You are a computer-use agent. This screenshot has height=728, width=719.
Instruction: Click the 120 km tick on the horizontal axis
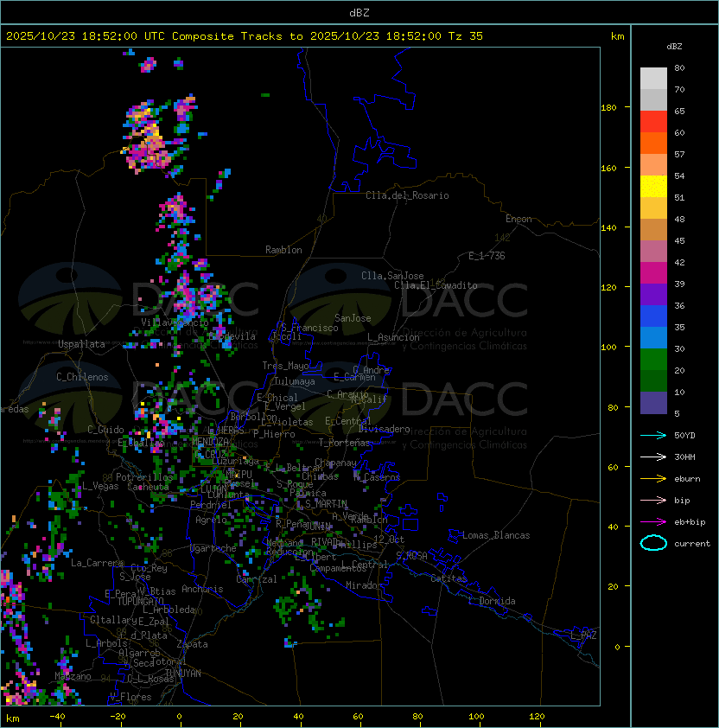click(537, 717)
